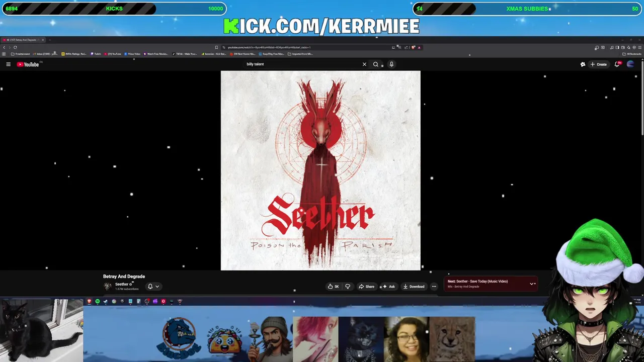
Task: Click the black cat webcam overlay
Action: click(41, 330)
